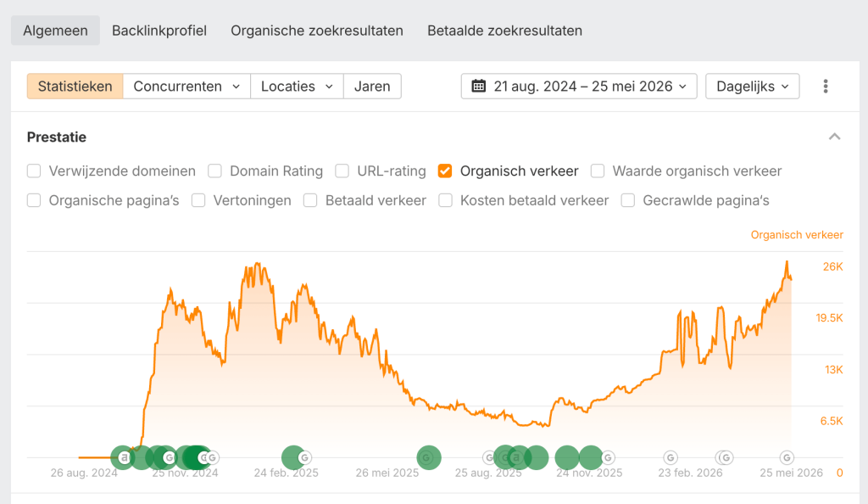Open the Concurrenten dropdown

[x=186, y=87]
